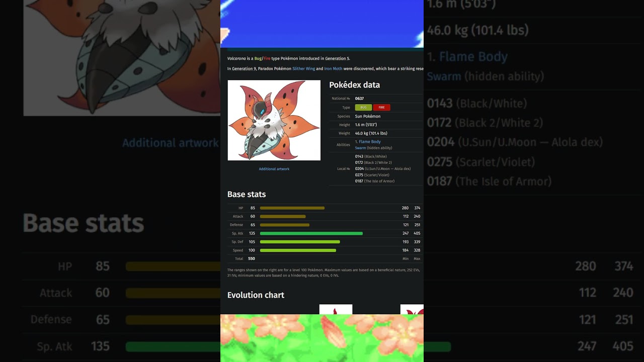Click the Evolution chart heading
Viewport: 644px width, 362px height.
(x=256, y=295)
